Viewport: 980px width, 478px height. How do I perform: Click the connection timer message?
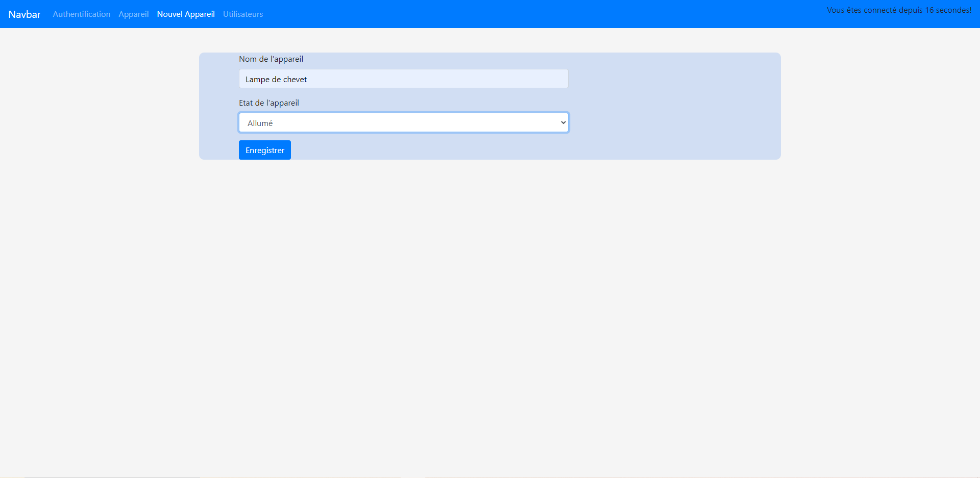click(898, 10)
